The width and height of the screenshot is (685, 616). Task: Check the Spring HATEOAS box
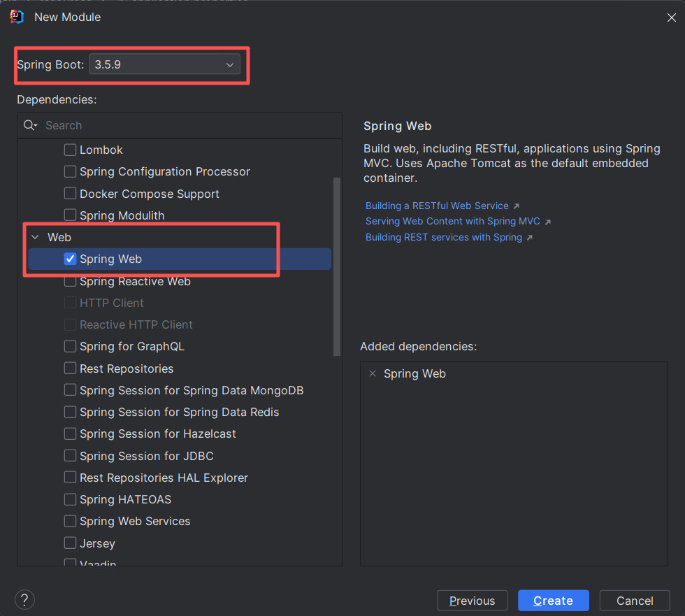pyautogui.click(x=70, y=499)
